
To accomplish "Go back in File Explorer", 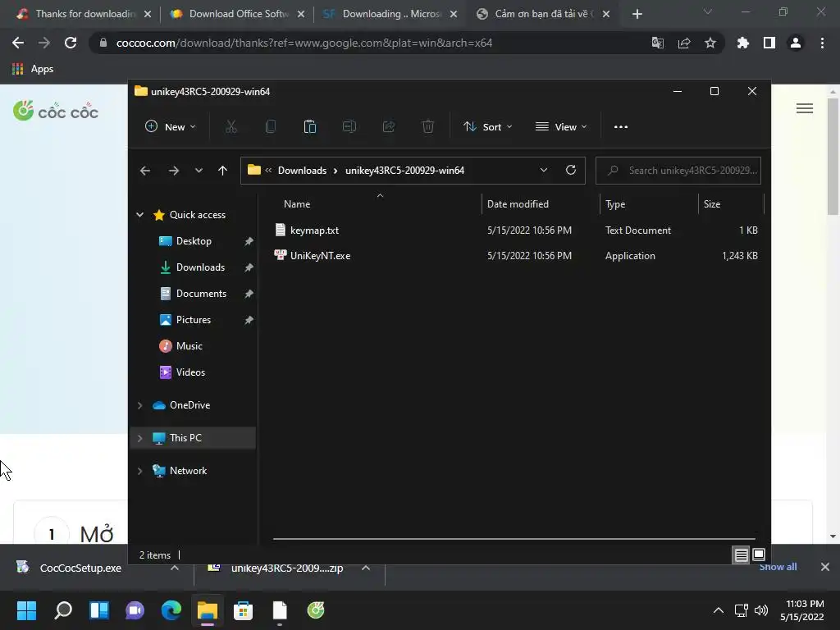I will (x=145, y=171).
